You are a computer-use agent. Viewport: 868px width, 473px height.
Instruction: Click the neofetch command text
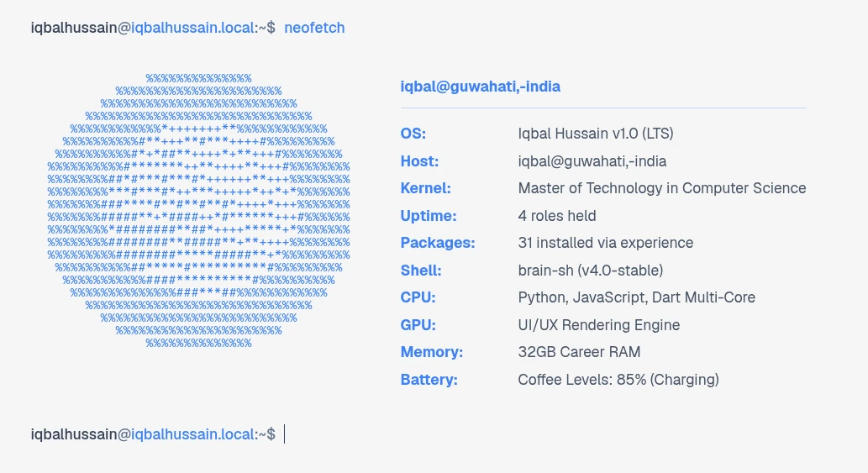[314, 28]
